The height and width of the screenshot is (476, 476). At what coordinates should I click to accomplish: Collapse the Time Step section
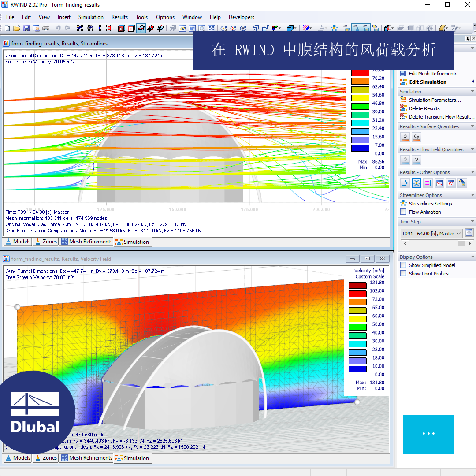472,221
